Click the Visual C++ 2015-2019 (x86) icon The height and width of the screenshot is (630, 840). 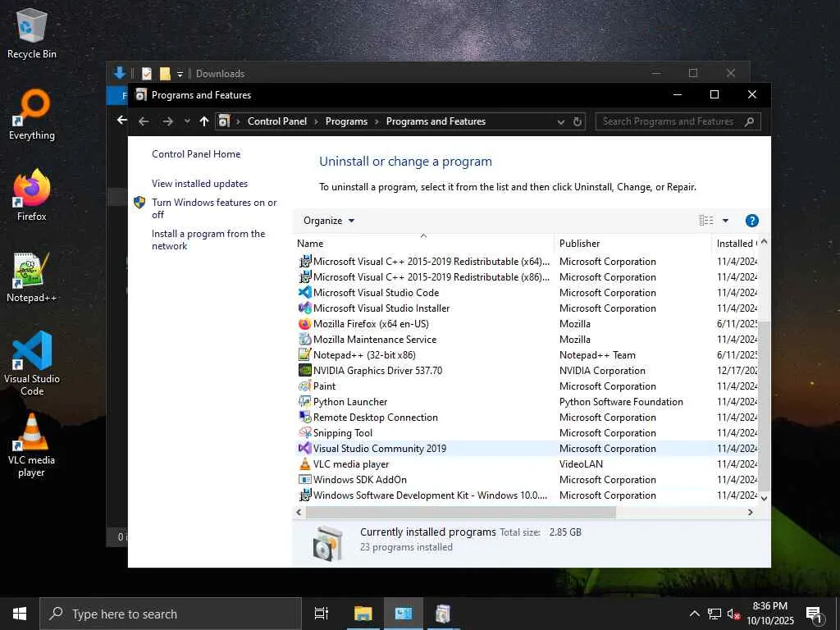coord(305,277)
